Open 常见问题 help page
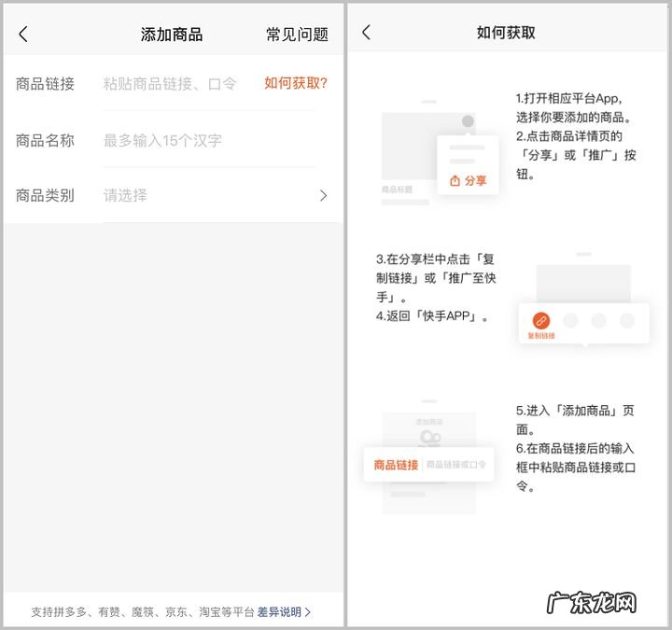The width and height of the screenshot is (672, 630). [297, 35]
